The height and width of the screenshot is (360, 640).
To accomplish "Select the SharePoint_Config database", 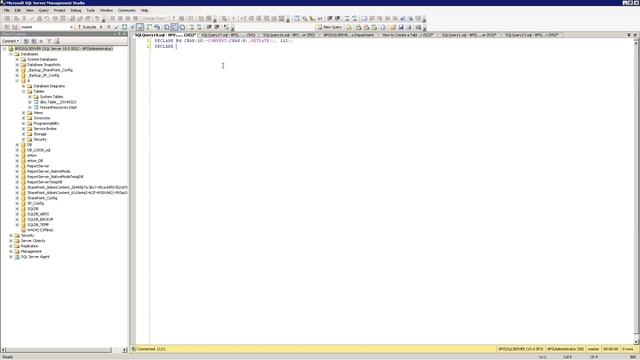I will click(42, 198).
